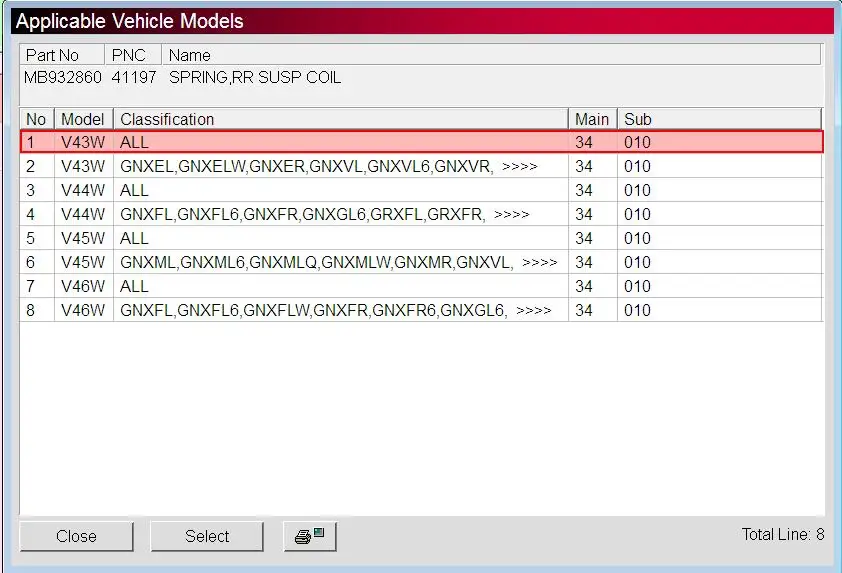Viewport: 842px width, 573px height.
Task: Expand >>>> in row 4 classification
Action: [x=511, y=214]
